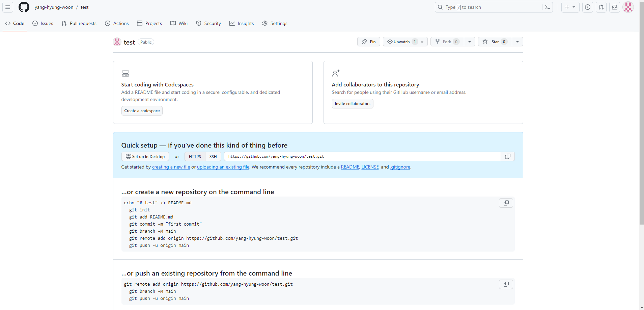This screenshot has height=310, width=644.
Task: Select the SSH protocol option
Action: (213, 156)
